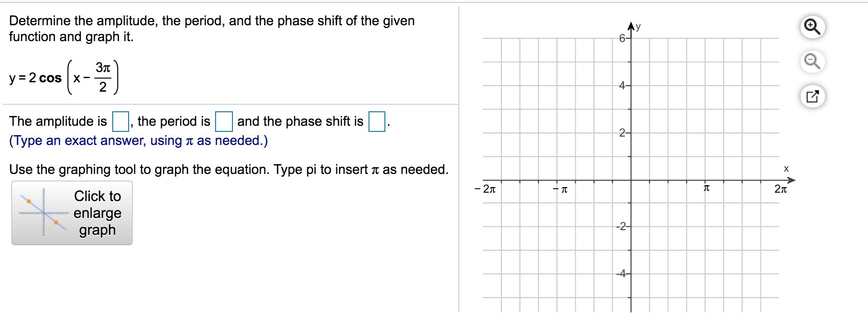Click the π label on the x-axis
This screenshot has width=868, height=318.
707,188
